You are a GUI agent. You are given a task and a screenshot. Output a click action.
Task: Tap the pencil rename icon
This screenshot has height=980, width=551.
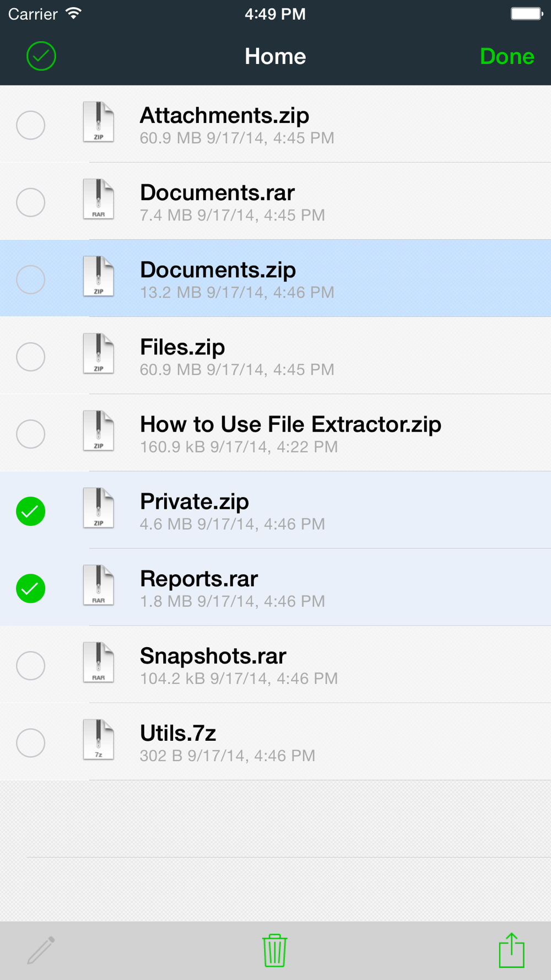[41, 950]
